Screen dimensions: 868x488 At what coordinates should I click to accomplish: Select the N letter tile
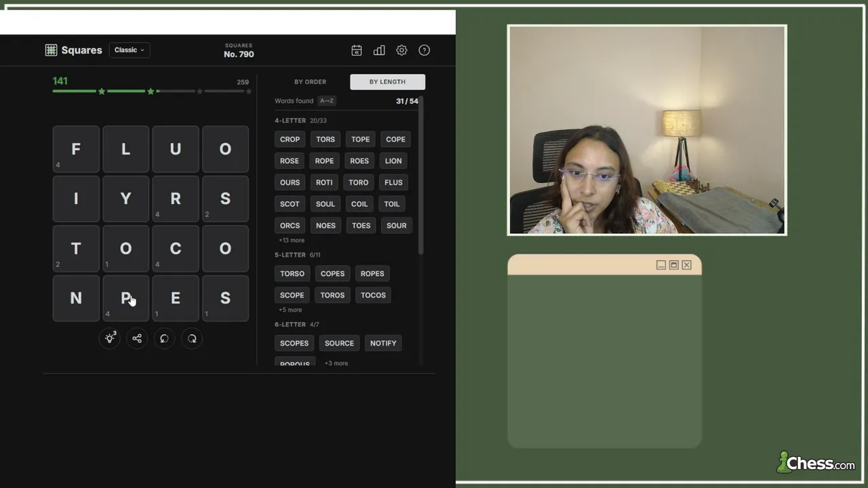76,298
